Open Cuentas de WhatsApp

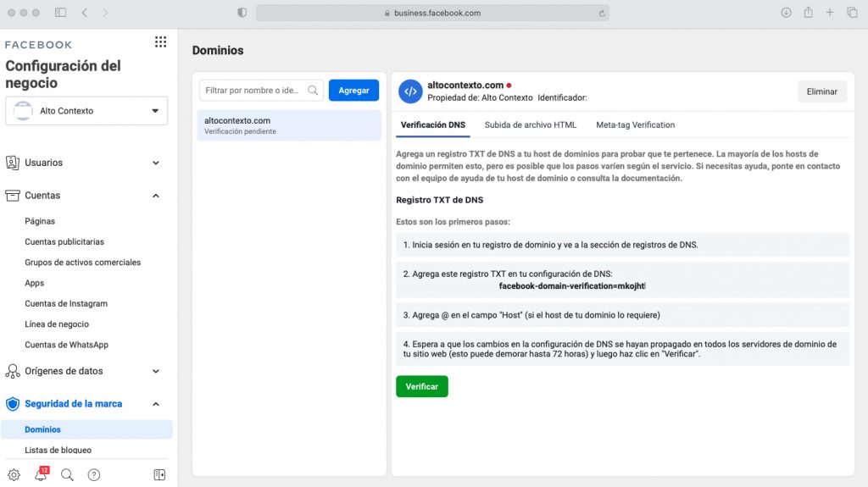click(66, 345)
